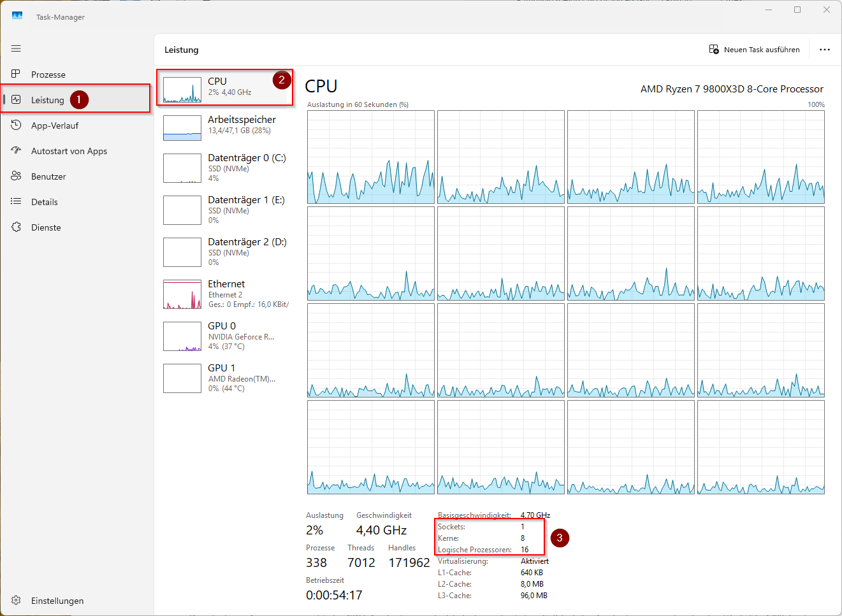
Task: Open the three-dots more options menu
Action: (x=825, y=49)
